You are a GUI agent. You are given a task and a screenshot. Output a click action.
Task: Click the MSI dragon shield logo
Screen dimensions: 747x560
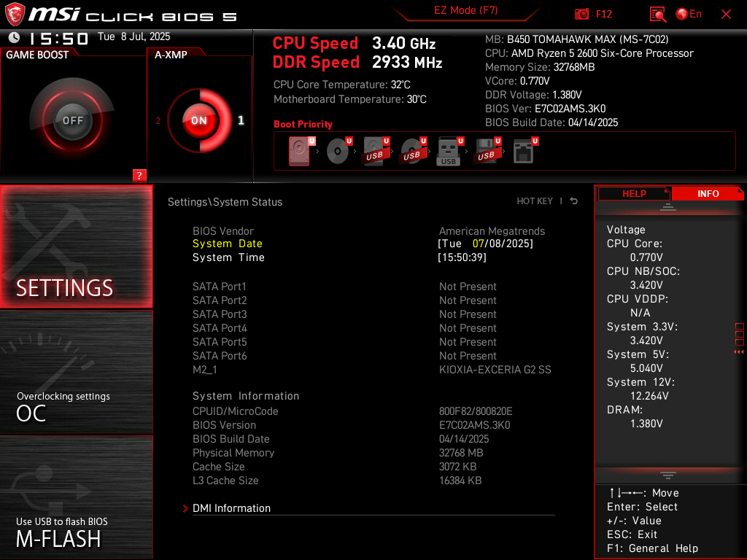(x=15, y=15)
